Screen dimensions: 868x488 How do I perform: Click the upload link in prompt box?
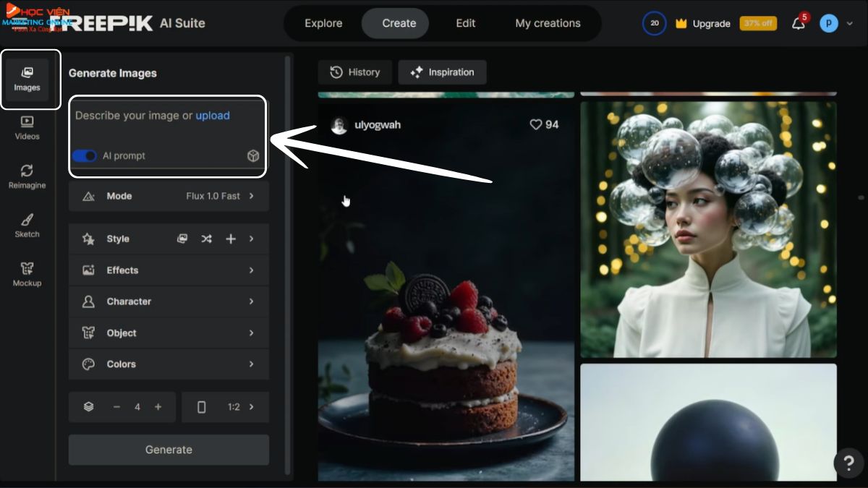pos(213,115)
